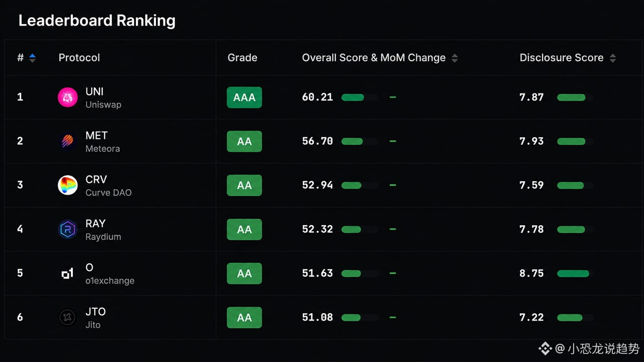Open the Meteora protocol icon
Screen dimensions: 644x362
[x=67, y=141]
